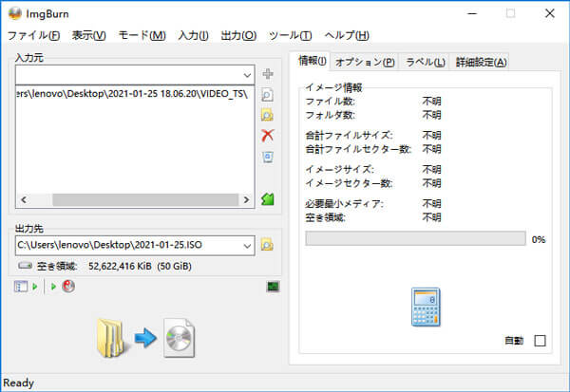This screenshot has width=570, height=392.
Task: Open the 入力(I) menu
Action: point(194,36)
